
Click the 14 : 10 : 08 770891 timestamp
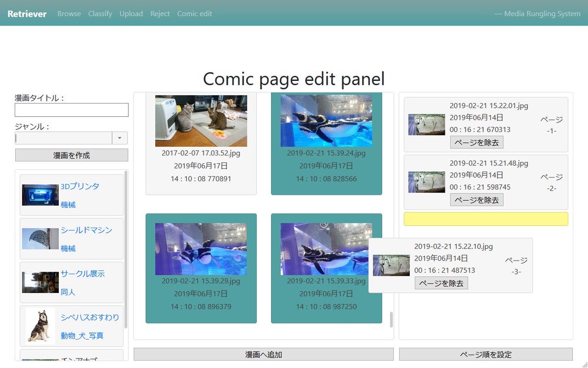[x=201, y=179]
